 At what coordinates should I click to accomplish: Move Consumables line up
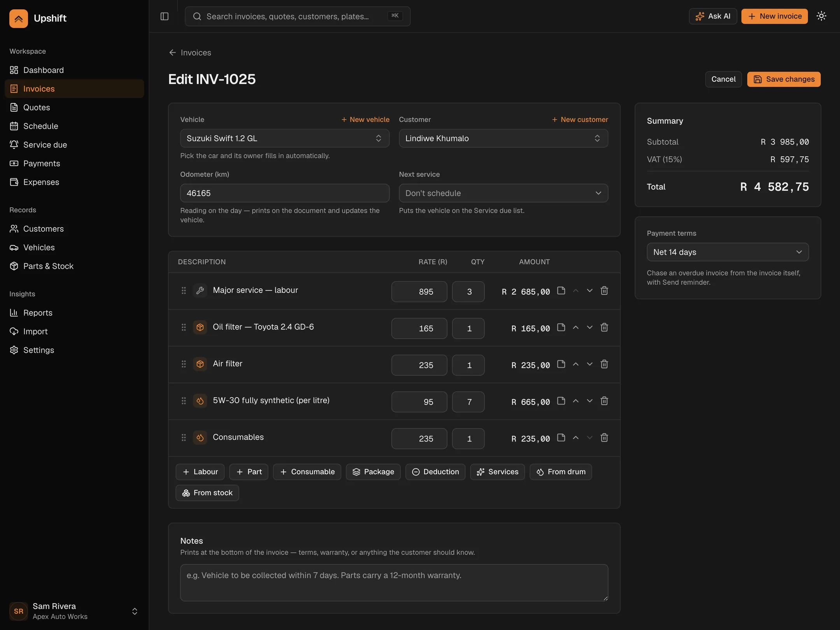coord(576,438)
